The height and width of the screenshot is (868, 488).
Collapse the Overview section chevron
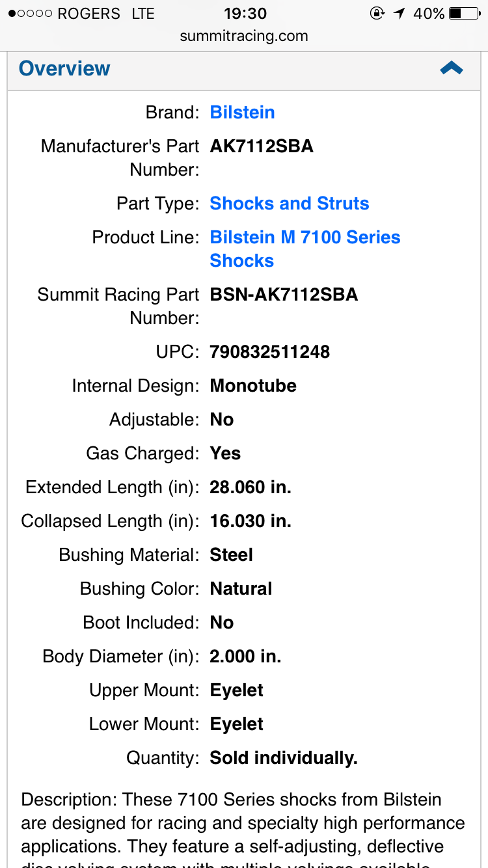click(451, 68)
